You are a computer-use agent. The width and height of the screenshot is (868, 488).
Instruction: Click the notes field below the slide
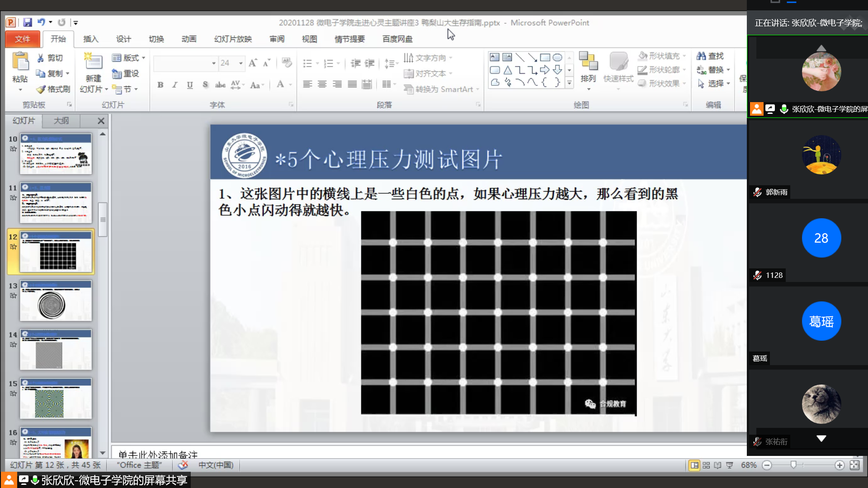pos(429,452)
